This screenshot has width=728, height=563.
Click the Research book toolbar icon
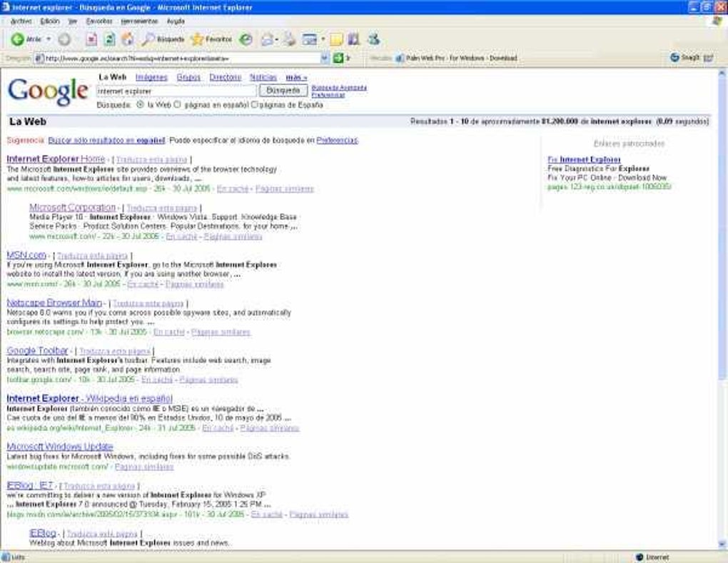[354, 39]
